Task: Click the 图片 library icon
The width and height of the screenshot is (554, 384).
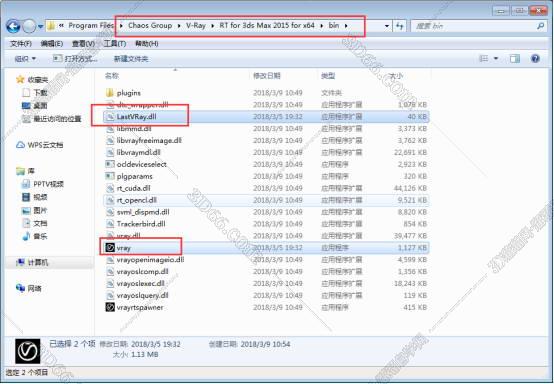Action: coord(26,210)
